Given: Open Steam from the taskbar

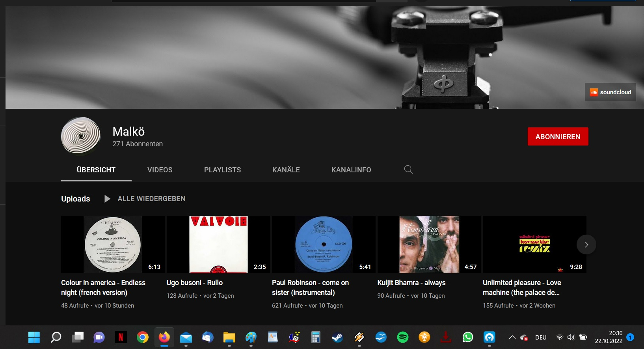Looking at the screenshot, I should click(337, 337).
